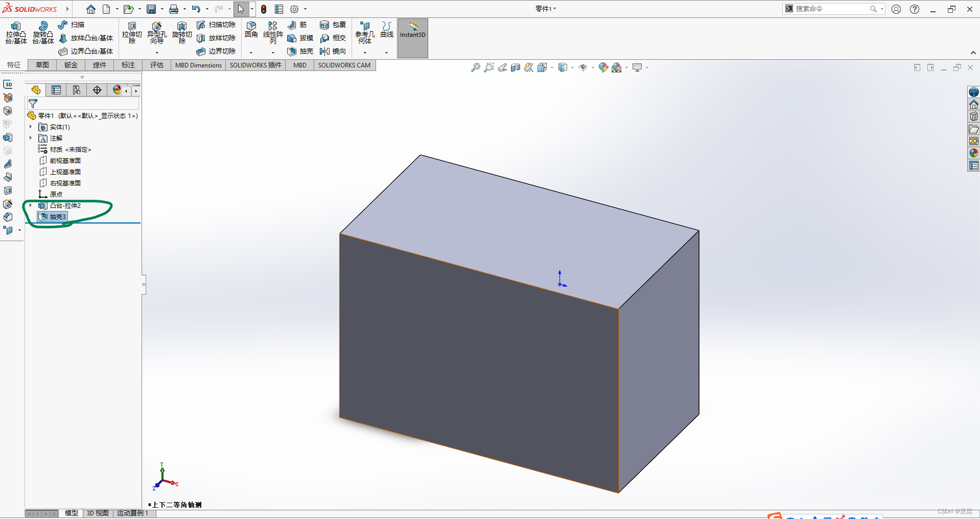The width and height of the screenshot is (980, 519).
Task: Click the Fillet (圆角) tool
Action: point(251,30)
